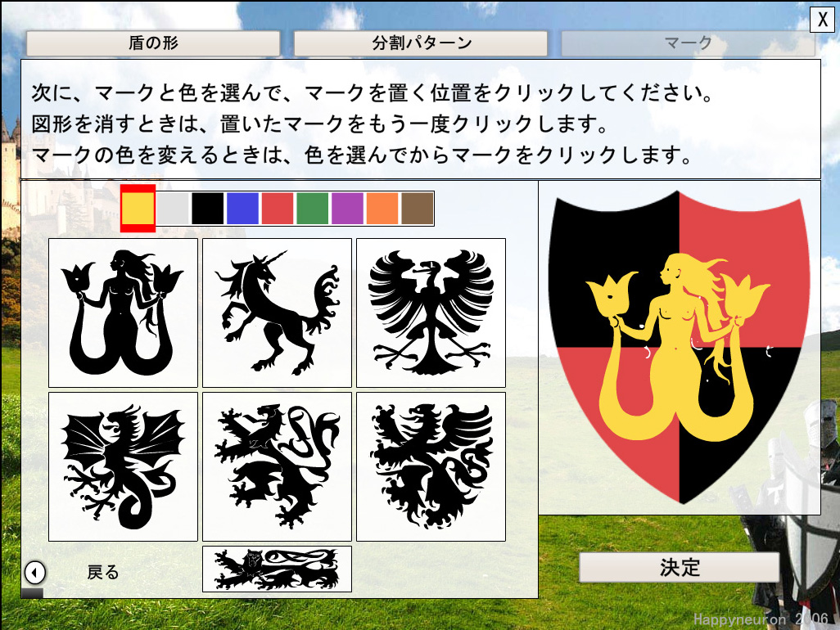
Task: Pick the yellow color swatch
Action: [x=138, y=209]
